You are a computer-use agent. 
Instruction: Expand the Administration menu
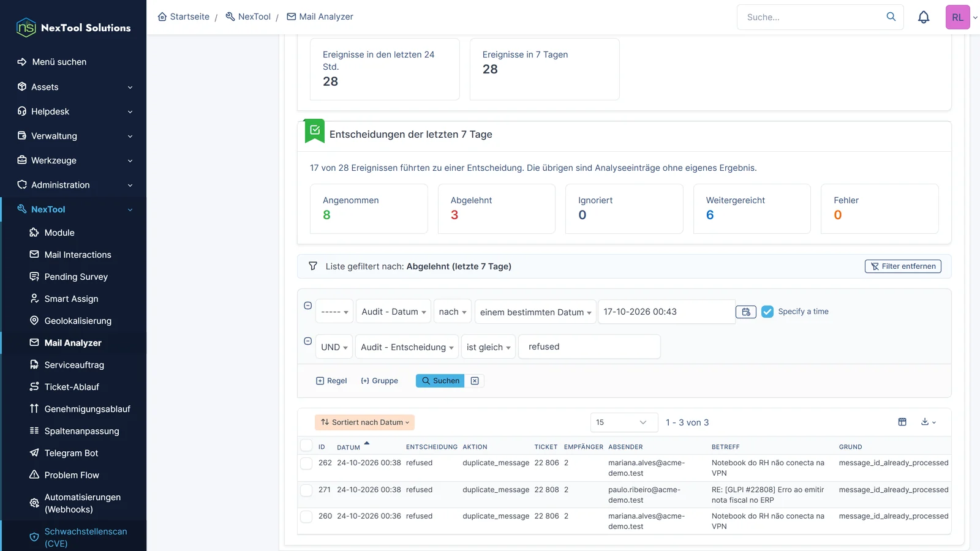coord(73,185)
